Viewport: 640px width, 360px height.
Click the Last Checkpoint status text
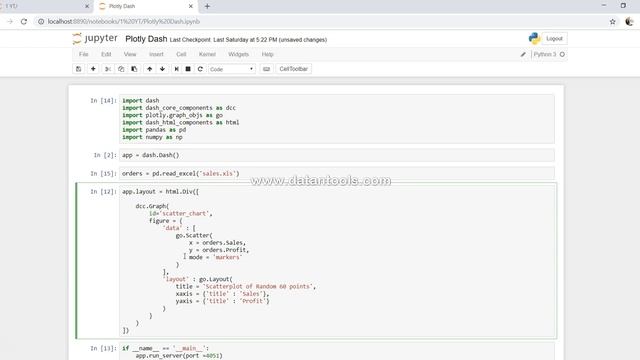[248, 40]
